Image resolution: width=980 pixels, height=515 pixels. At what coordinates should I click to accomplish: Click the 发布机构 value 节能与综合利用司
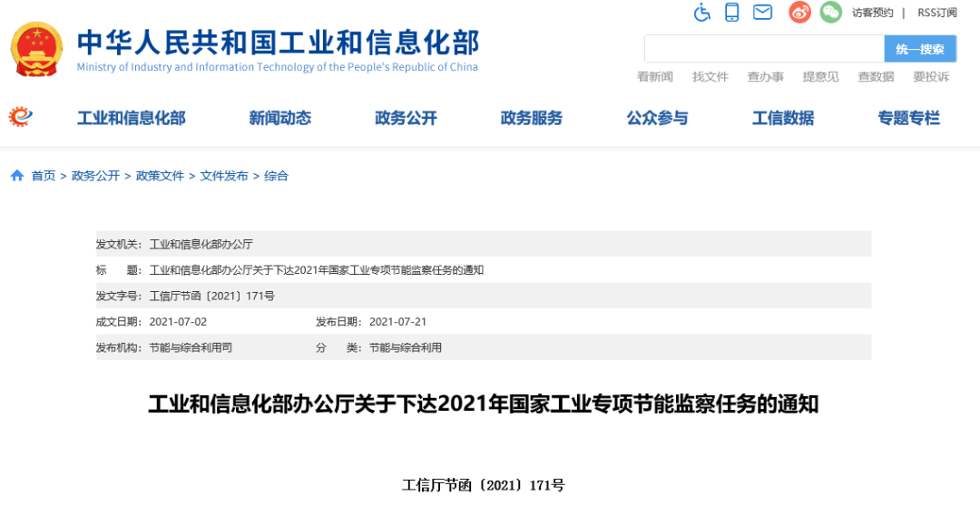191,347
